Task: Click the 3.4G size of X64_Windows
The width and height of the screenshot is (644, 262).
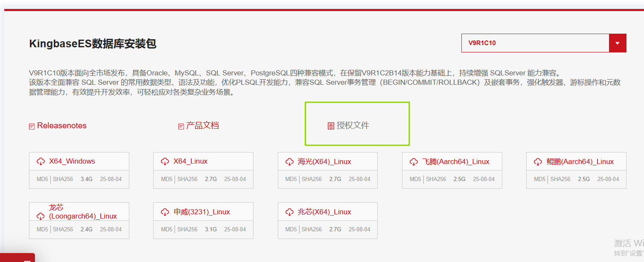Action: (x=87, y=179)
